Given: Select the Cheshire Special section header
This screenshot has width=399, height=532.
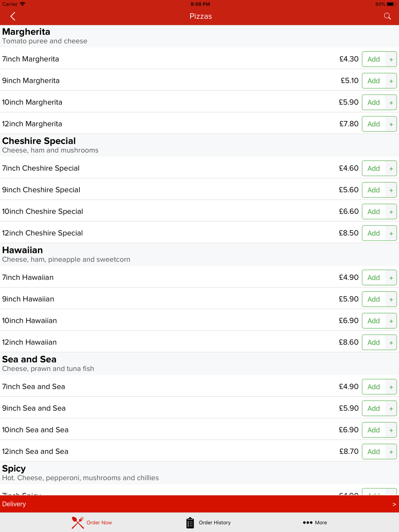Looking at the screenshot, I should point(39,141).
